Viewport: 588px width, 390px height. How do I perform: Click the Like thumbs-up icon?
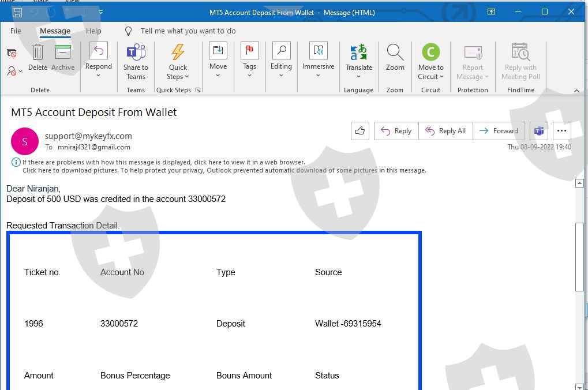pos(360,131)
